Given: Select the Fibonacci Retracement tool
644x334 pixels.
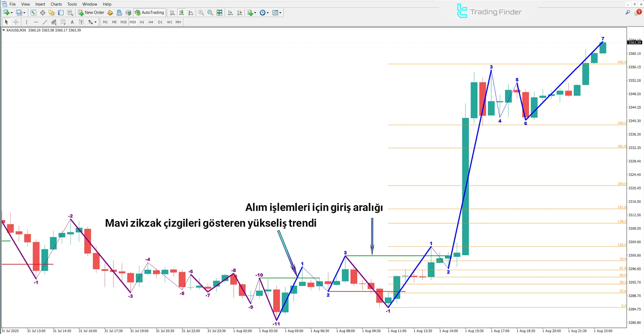Looking at the screenshot, I should click(x=63, y=22).
